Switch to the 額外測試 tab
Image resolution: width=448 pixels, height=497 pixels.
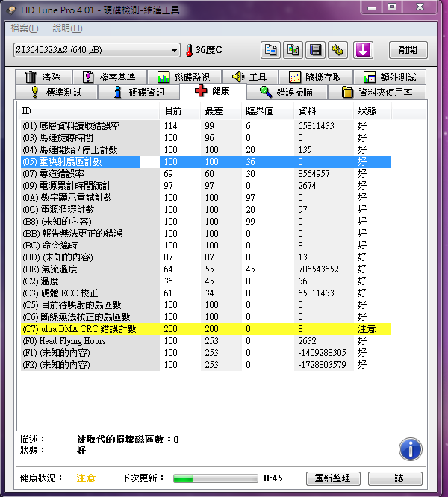pyautogui.click(x=390, y=77)
